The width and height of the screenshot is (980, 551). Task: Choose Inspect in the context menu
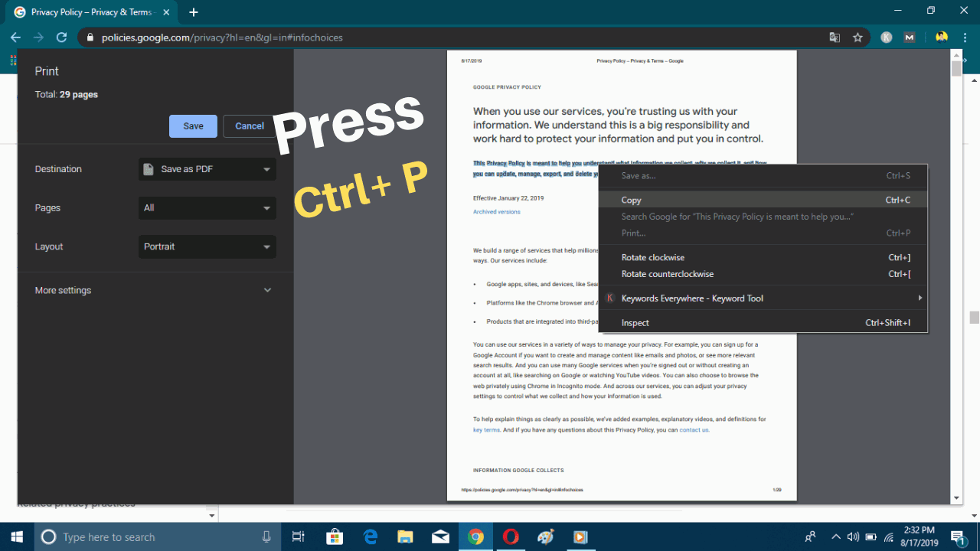tap(635, 322)
